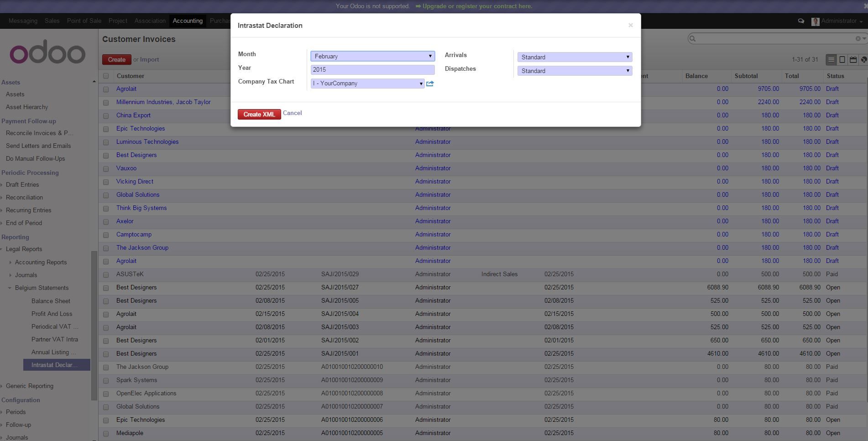This screenshot has height=441, width=868.
Task: Select the Intrastat Declaration sidebar item
Action: pyautogui.click(x=57, y=365)
